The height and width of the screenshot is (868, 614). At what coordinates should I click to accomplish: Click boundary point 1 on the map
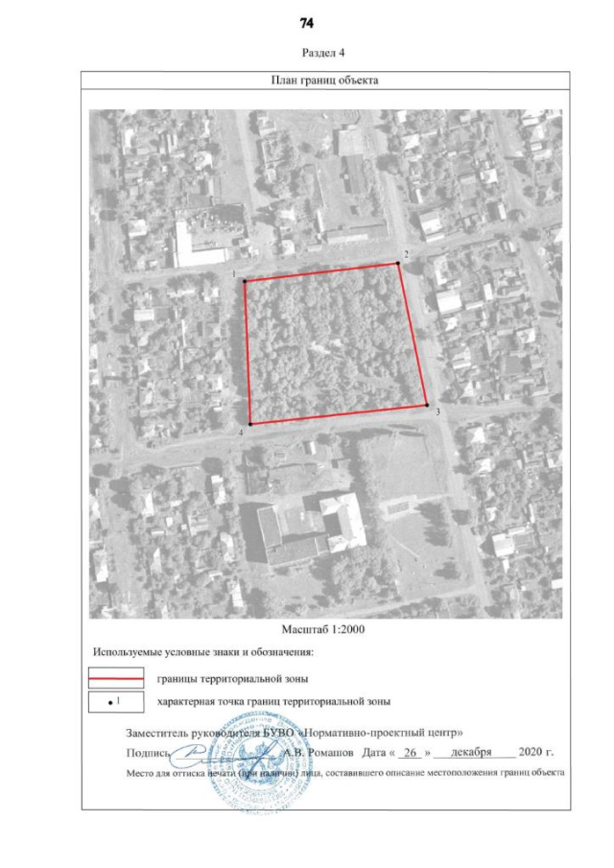(245, 281)
